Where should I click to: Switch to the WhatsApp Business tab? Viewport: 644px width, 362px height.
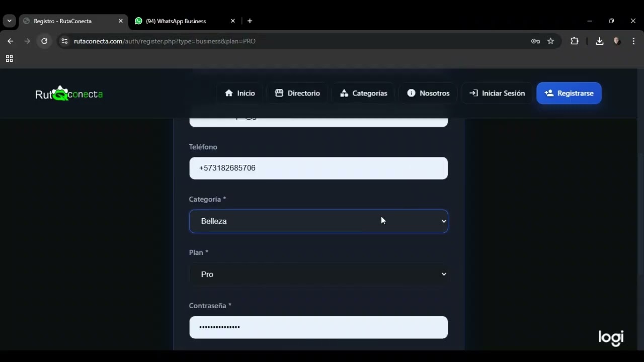(x=185, y=21)
